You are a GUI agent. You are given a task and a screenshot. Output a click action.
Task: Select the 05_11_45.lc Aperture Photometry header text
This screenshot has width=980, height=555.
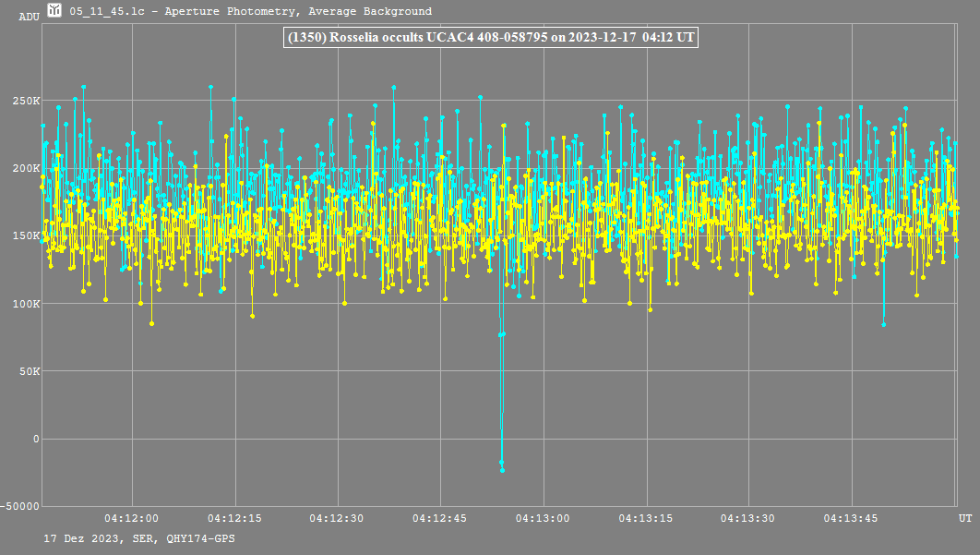[x=251, y=12]
